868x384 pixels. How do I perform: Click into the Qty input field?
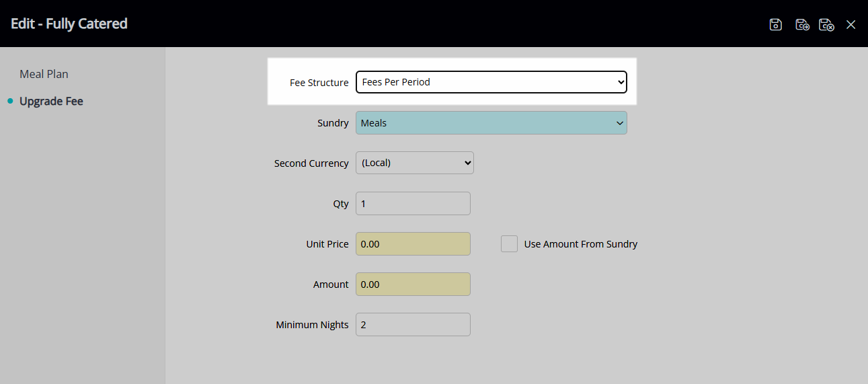(413, 203)
